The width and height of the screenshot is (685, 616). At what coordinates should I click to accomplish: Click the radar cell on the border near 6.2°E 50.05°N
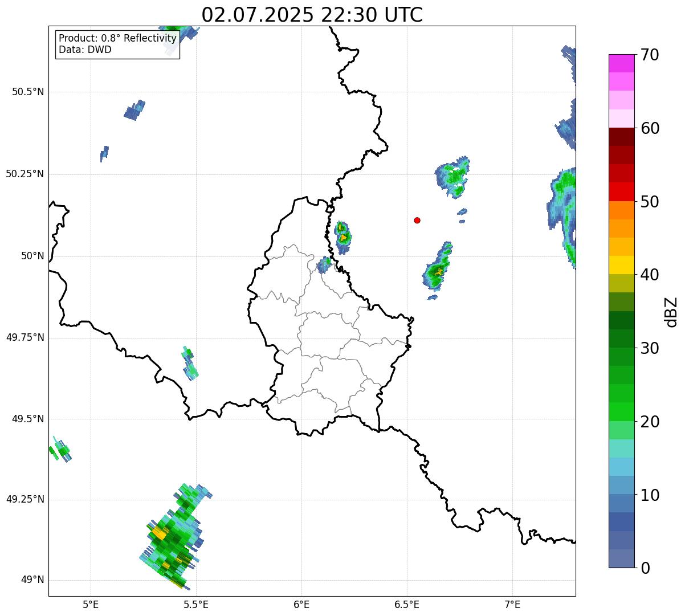(x=343, y=237)
